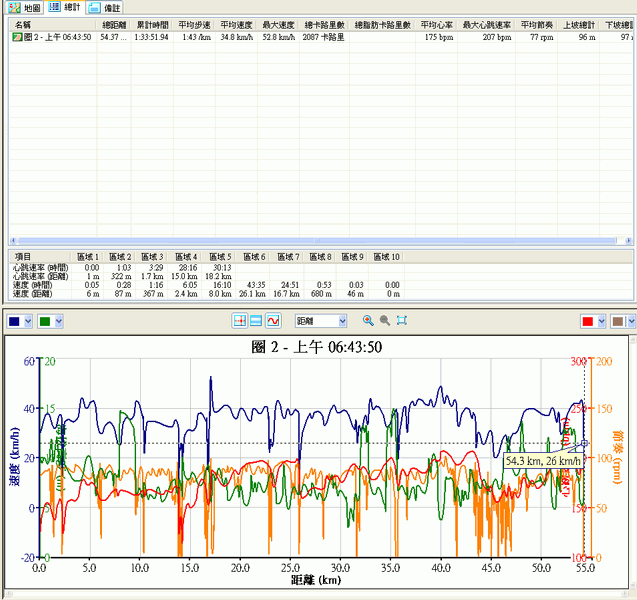Image resolution: width=637 pixels, height=600 pixels.
Task: Switch to the 地圖 tab
Action: tap(25, 7)
